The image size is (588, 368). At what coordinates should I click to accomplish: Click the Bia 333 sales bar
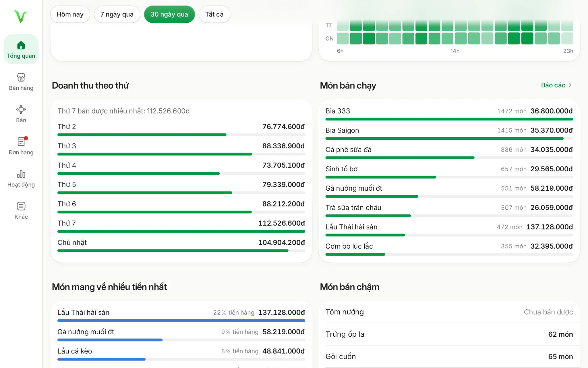449,119
